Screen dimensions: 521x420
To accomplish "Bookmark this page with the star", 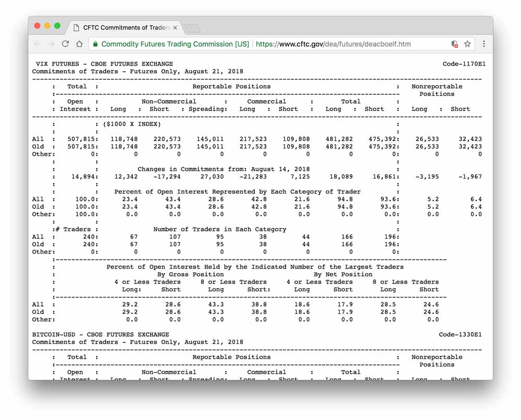I will (x=467, y=44).
